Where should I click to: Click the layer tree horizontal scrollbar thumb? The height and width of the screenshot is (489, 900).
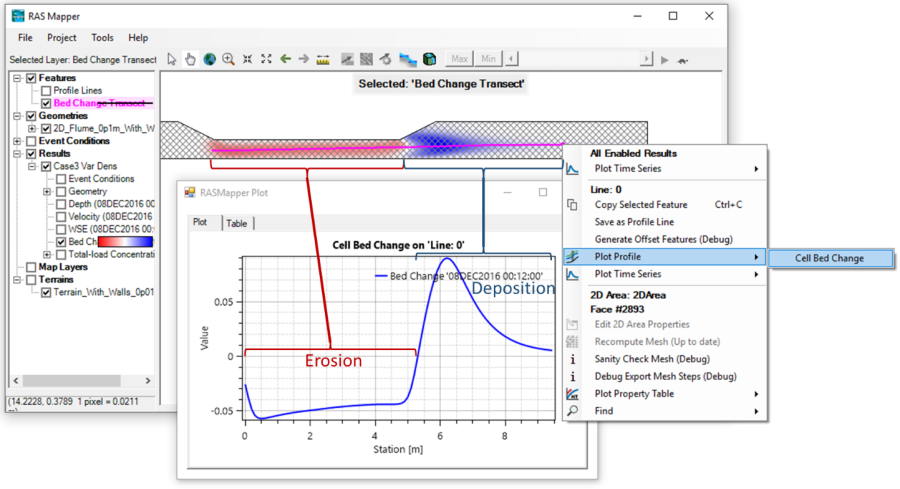(72, 381)
